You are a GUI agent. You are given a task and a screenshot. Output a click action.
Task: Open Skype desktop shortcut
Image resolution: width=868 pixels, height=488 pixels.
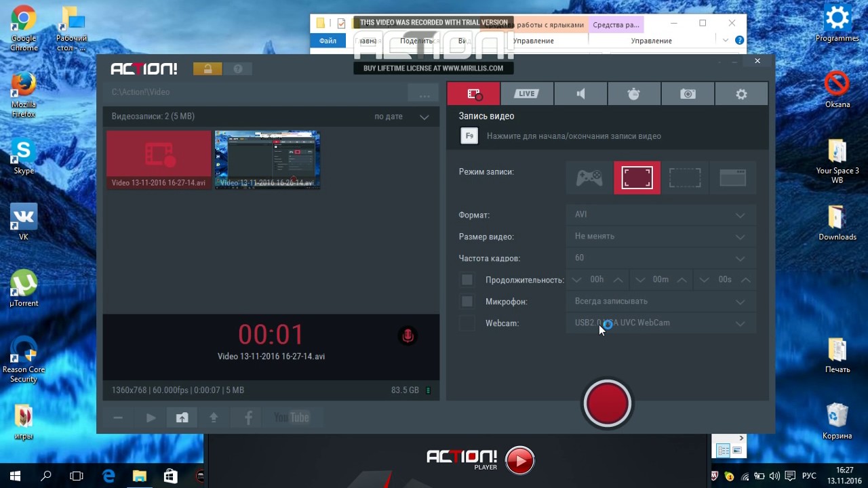click(x=24, y=157)
